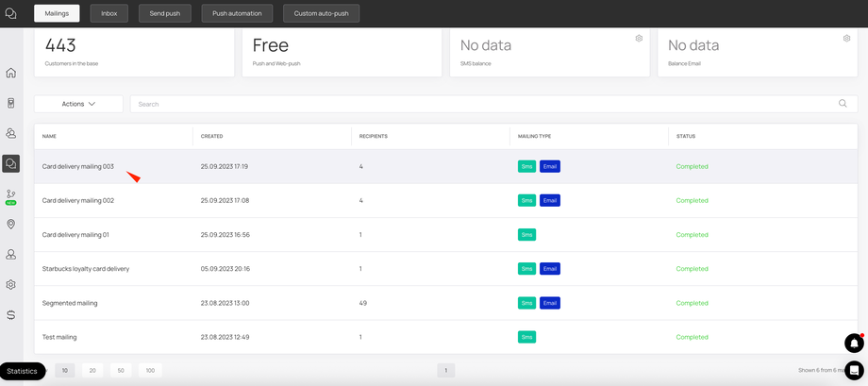Select the card/device icon in the sidebar
The width and height of the screenshot is (868, 386).
pyautogui.click(x=10, y=103)
